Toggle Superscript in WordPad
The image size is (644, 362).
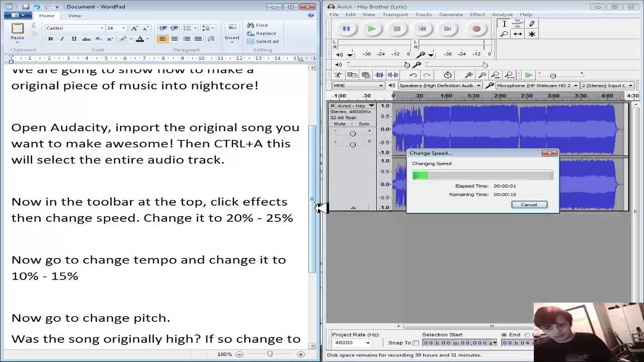click(x=110, y=39)
